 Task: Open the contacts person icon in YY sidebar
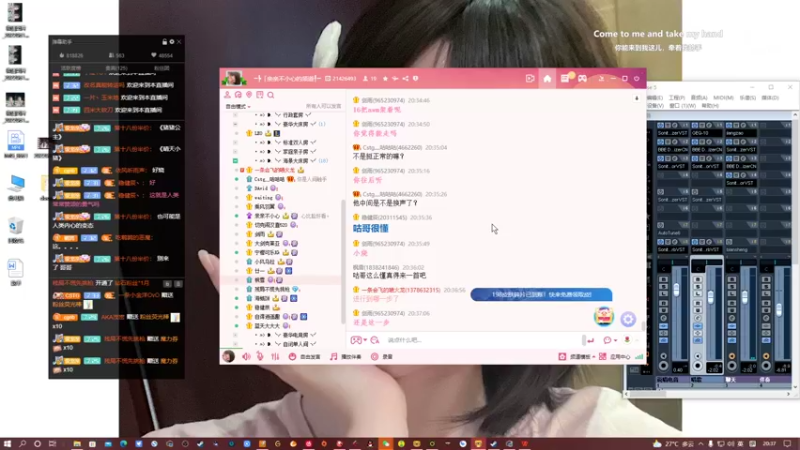pos(227,95)
